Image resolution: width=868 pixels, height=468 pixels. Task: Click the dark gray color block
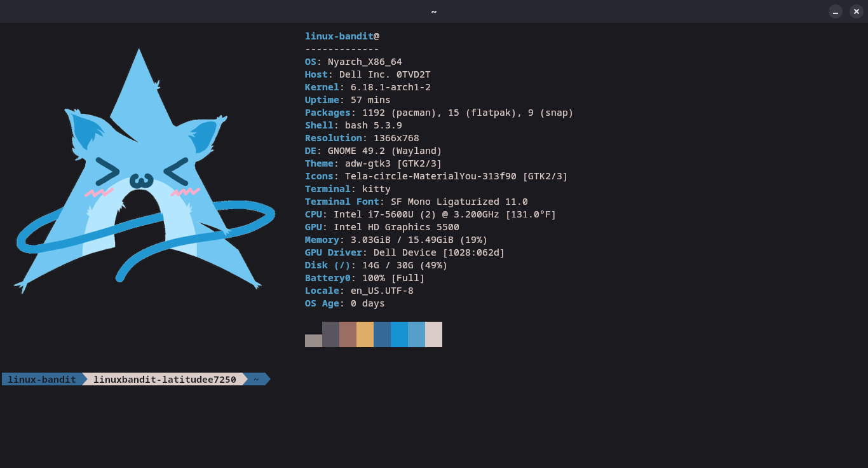330,334
